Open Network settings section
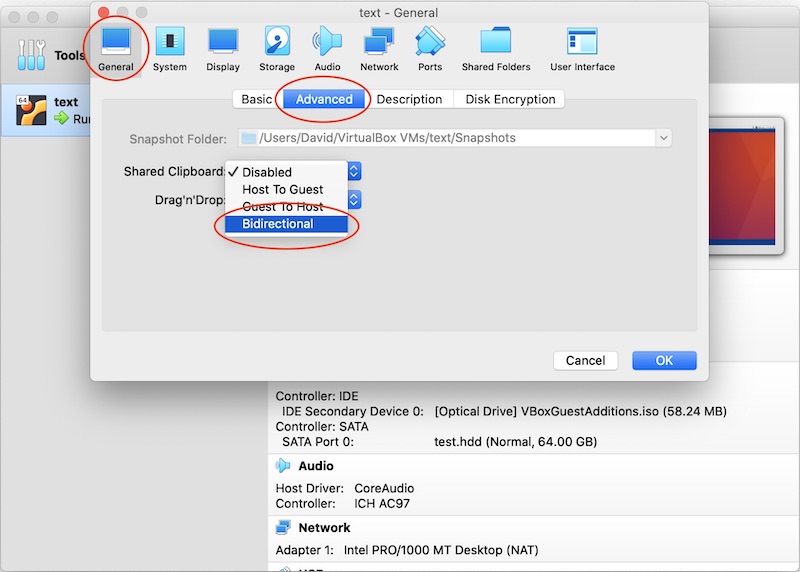800x572 pixels. [x=379, y=48]
